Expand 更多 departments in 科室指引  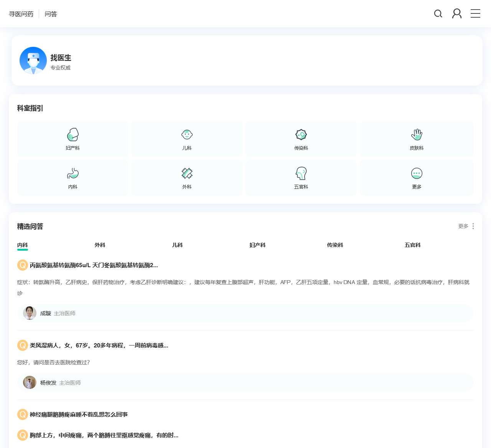point(417,174)
